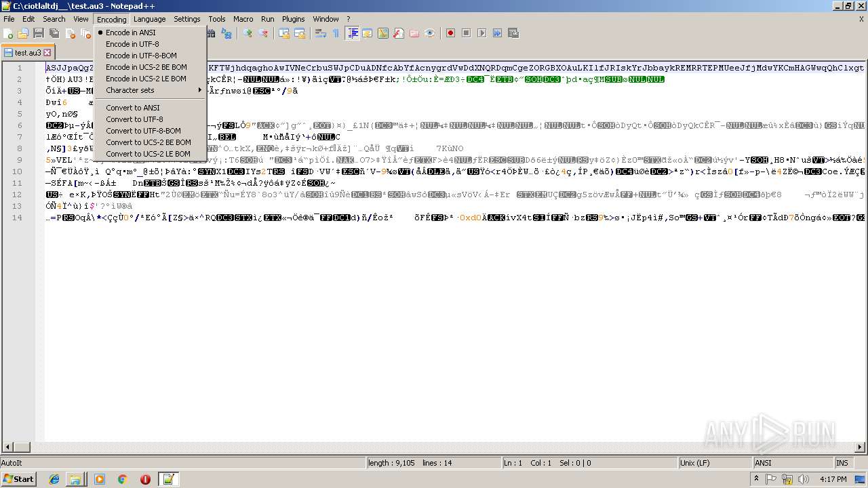This screenshot has height=488, width=868.
Task: Click the Synchronize Horizontal Scrolling icon
Action: coord(299,33)
